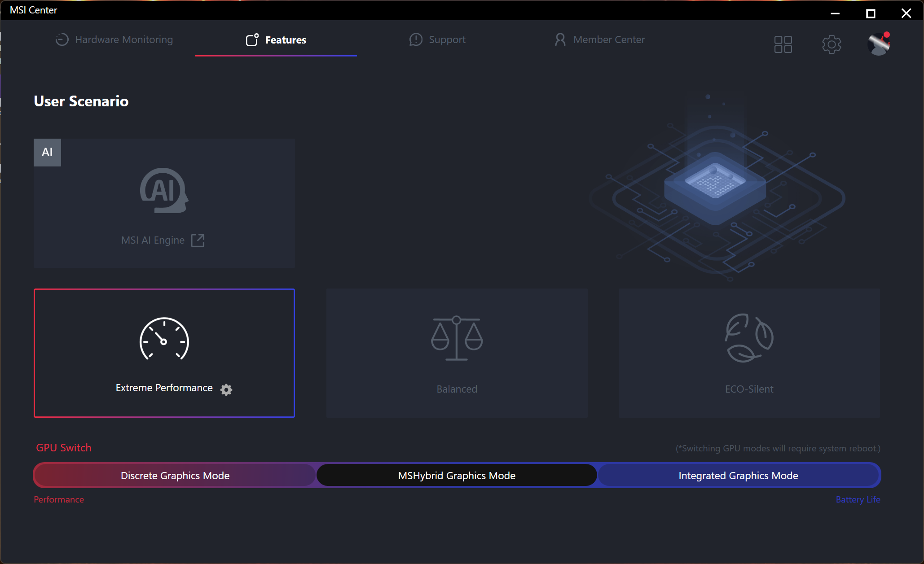The width and height of the screenshot is (924, 564).
Task: Click the user profile avatar
Action: pyautogui.click(x=879, y=44)
